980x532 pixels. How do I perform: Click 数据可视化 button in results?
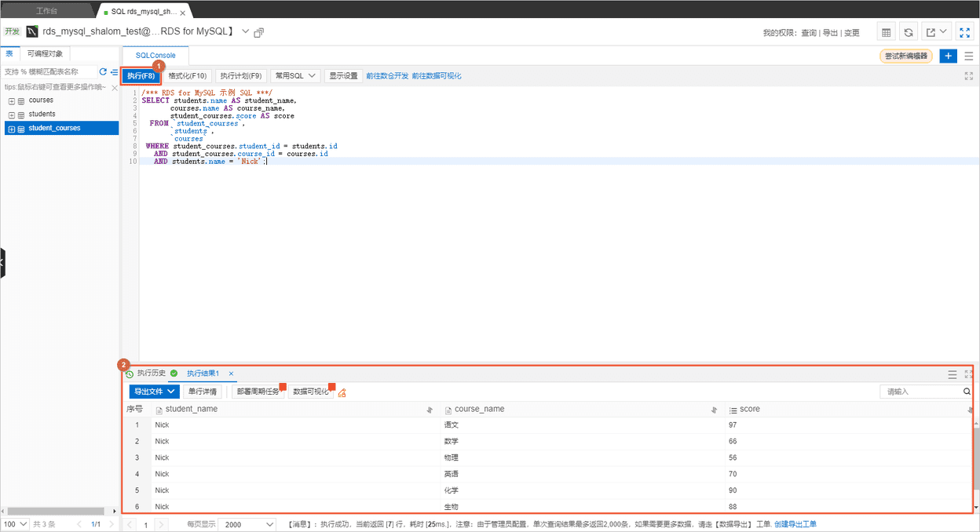[x=311, y=391]
